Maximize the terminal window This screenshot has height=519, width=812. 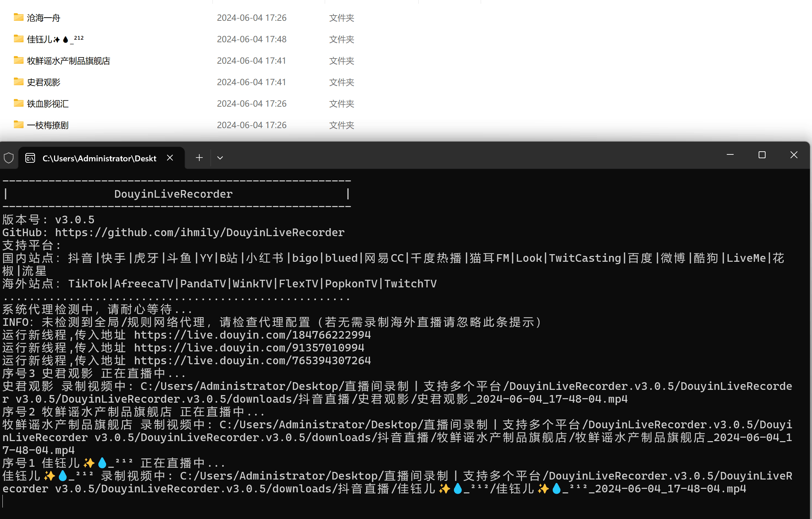[762, 155]
